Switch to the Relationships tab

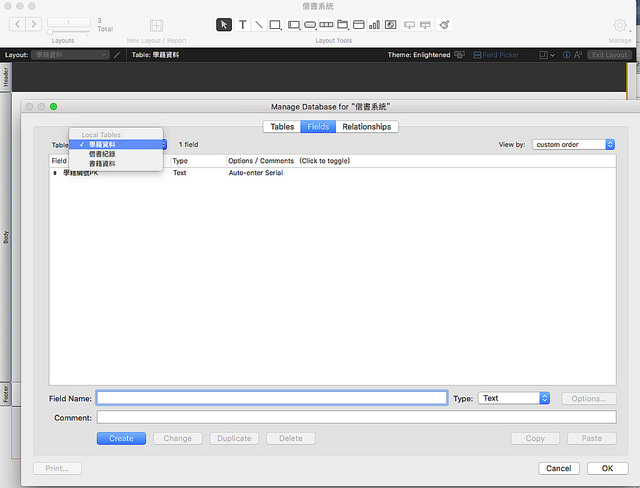367,126
